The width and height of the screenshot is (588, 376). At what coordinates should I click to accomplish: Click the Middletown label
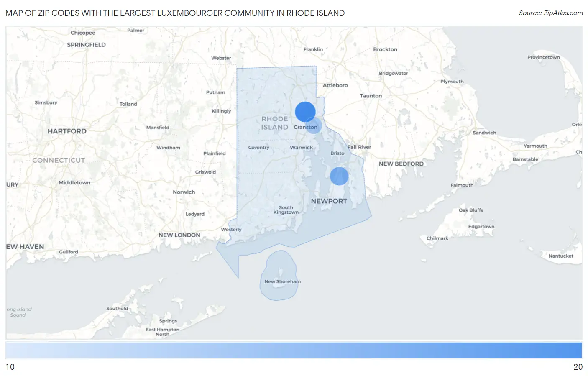pyautogui.click(x=74, y=183)
